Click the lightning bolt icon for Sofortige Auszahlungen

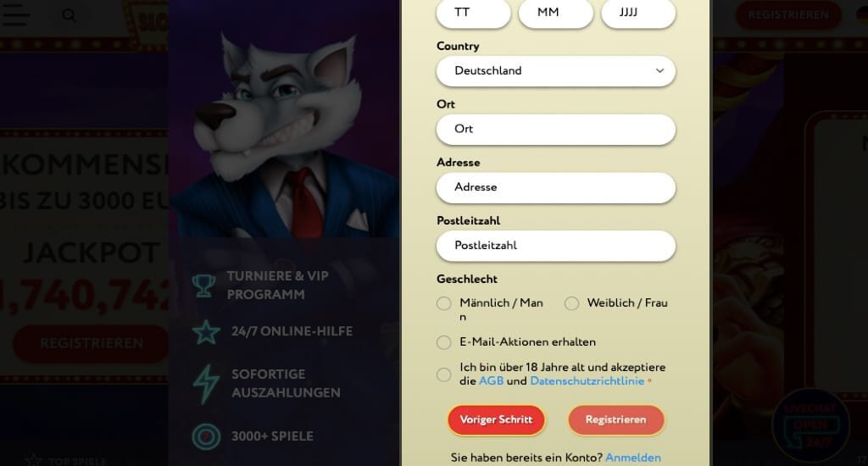[205, 383]
